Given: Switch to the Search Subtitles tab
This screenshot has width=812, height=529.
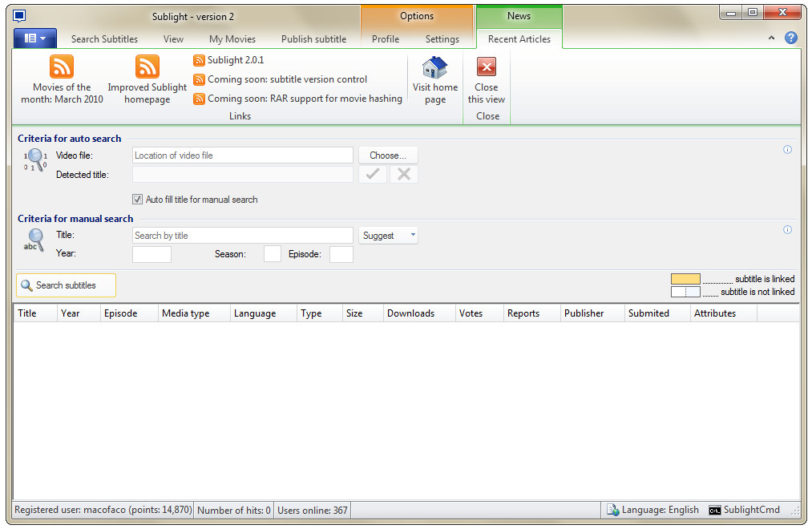Looking at the screenshot, I should pyautogui.click(x=105, y=38).
